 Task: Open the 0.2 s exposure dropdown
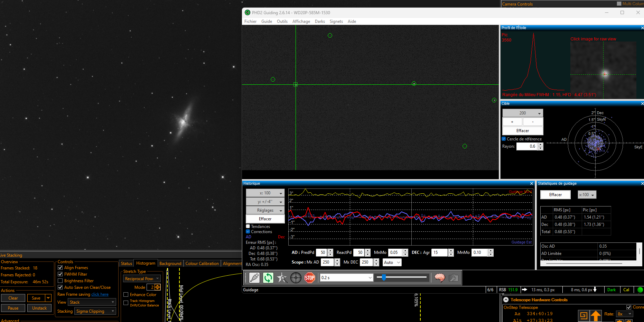click(x=347, y=278)
